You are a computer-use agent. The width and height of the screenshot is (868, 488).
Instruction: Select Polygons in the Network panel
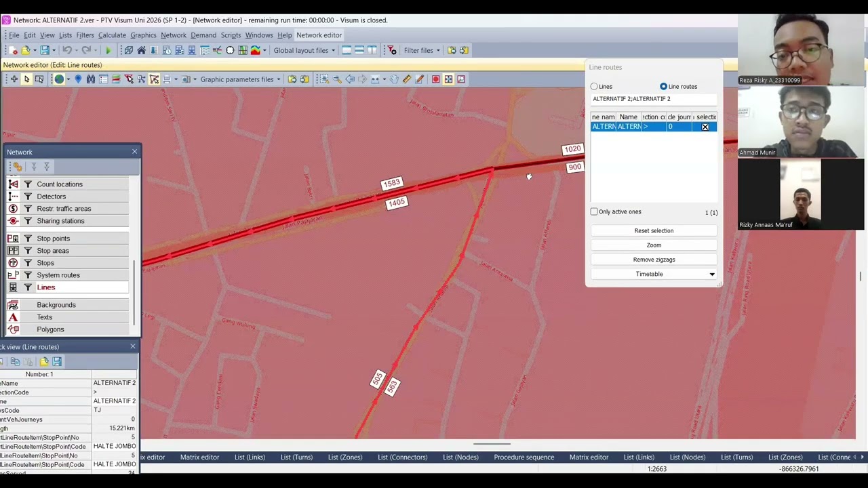pyautogui.click(x=50, y=329)
